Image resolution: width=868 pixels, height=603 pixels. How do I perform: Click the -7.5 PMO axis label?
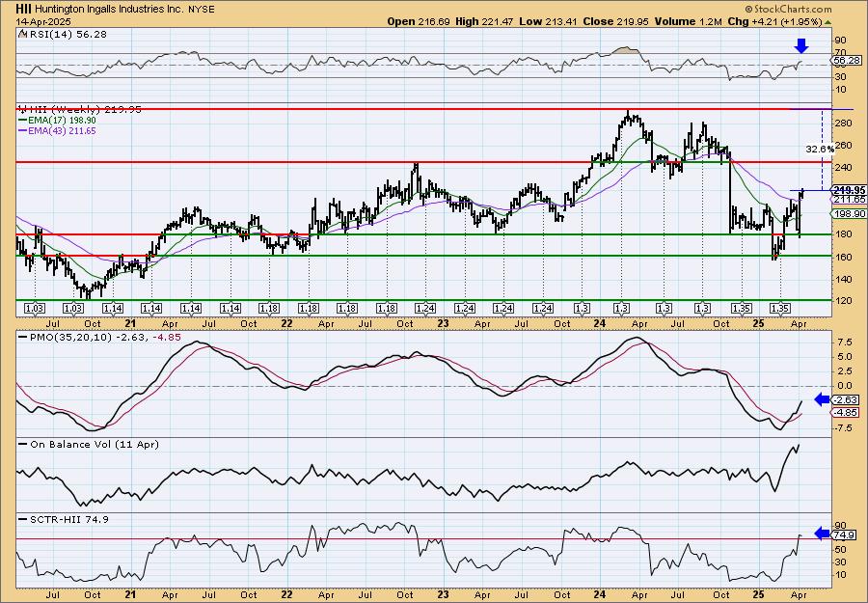point(844,428)
